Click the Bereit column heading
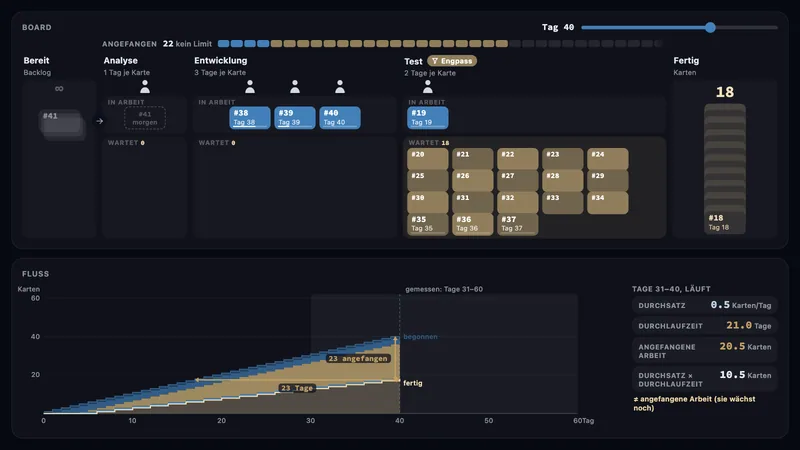This screenshot has width=800, height=450. (36, 60)
